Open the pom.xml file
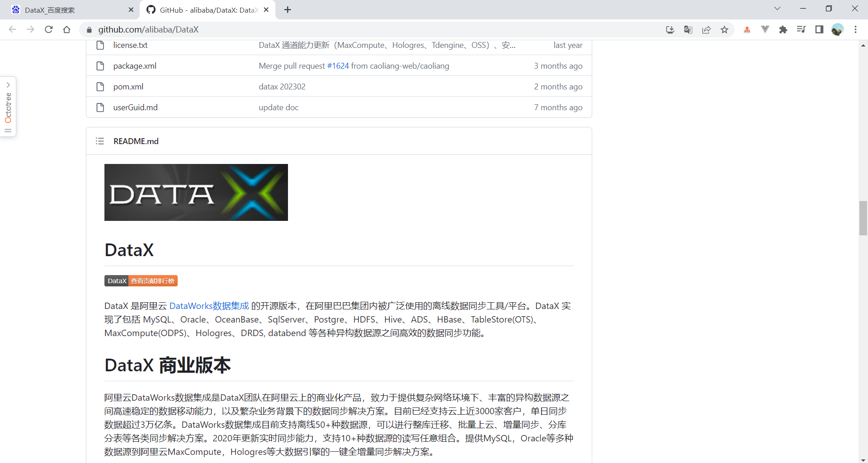The width and height of the screenshot is (868, 463). pos(128,87)
